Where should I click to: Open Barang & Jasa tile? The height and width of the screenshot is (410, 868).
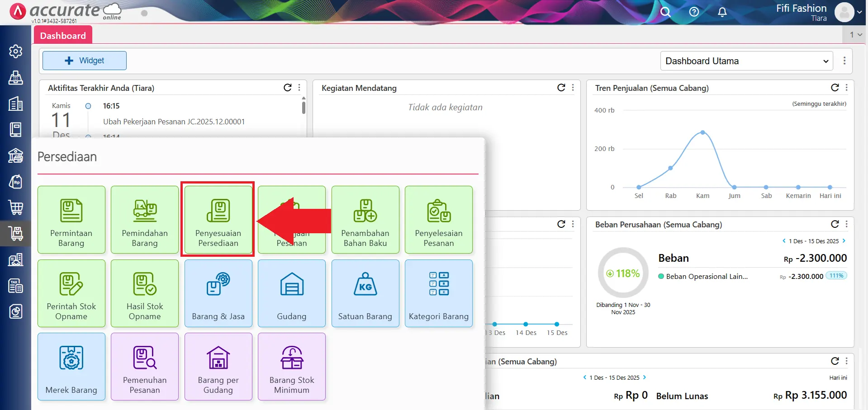click(x=218, y=293)
